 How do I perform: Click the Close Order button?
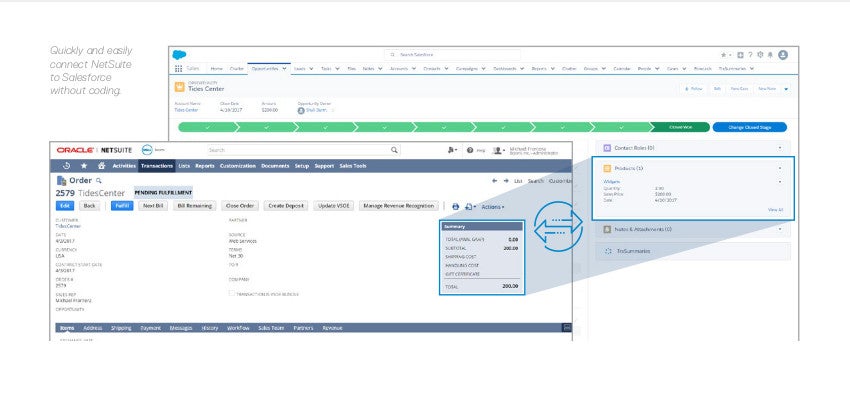(240, 206)
